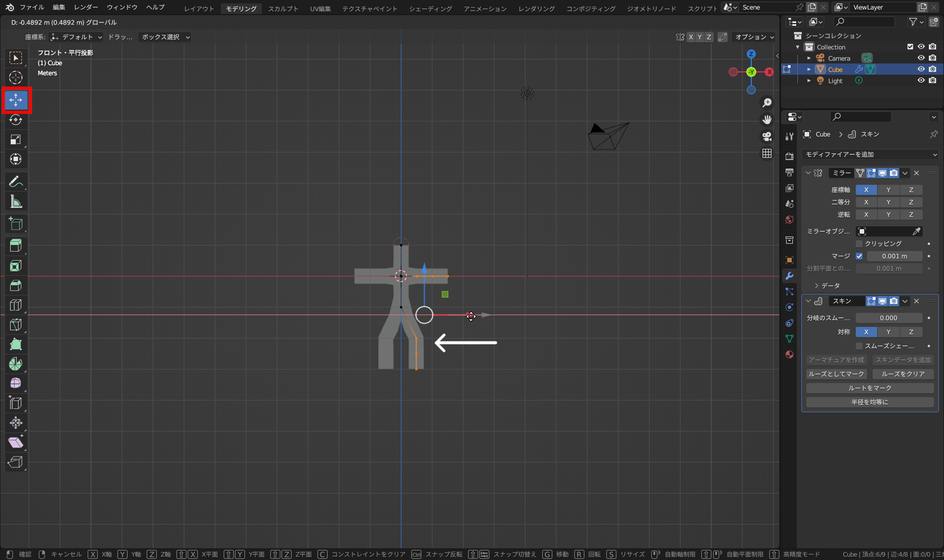Open the Object properties tab icon
Image resolution: width=944 pixels, height=560 pixels.
click(x=789, y=260)
